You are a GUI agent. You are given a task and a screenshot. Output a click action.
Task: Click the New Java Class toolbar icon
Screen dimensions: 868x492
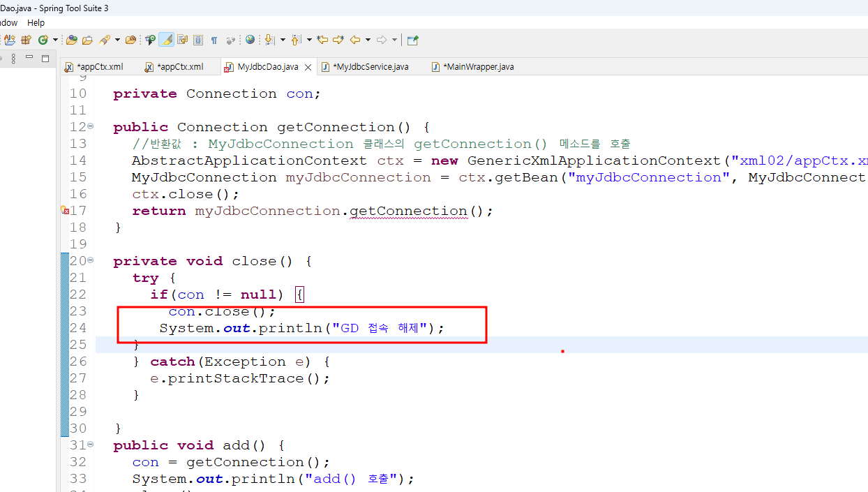pyautogui.click(x=43, y=40)
